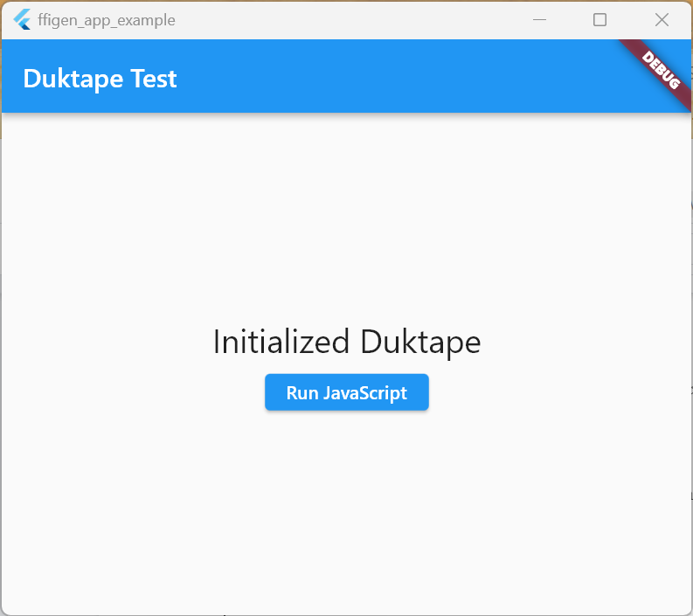The height and width of the screenshot is (616, 693).
Task: Click the ffigen_app_example window title text
Action: (x=107, y=20)
